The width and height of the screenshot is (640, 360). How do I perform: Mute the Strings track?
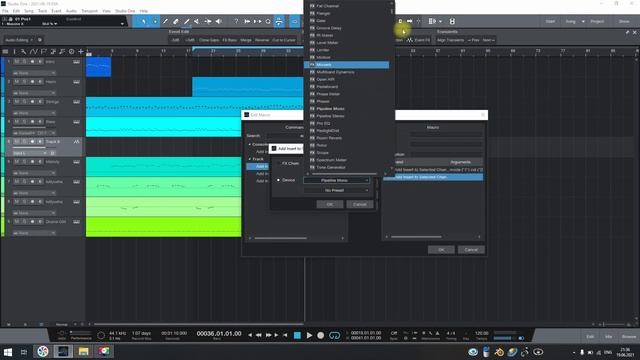point(17,102)
